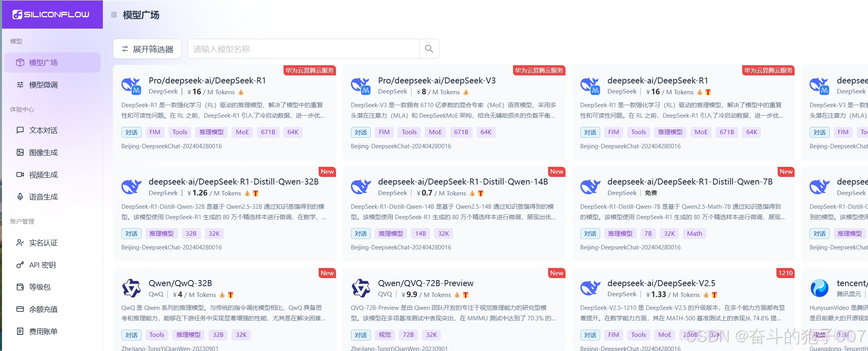This screenshot has height=351, width=868.
Task: Click the DeepSeek whale logo on Pro/DeepSeek-R1 card
Action: click(131, 85)
